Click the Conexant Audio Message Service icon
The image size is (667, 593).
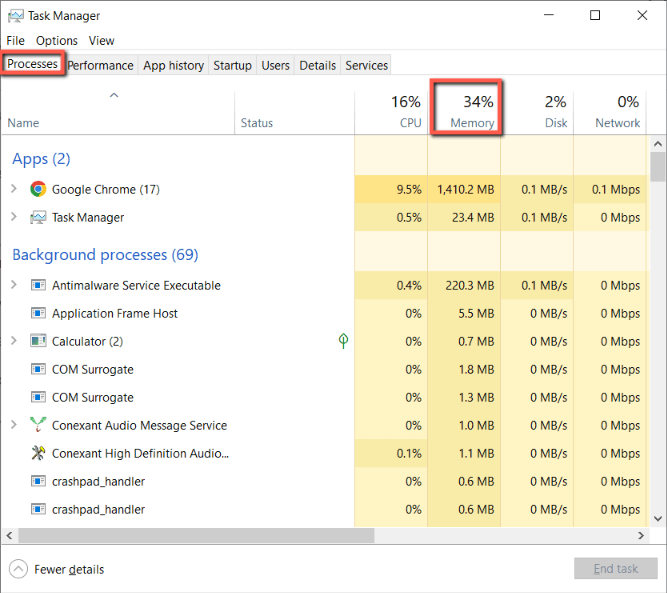tap(38, 425)
